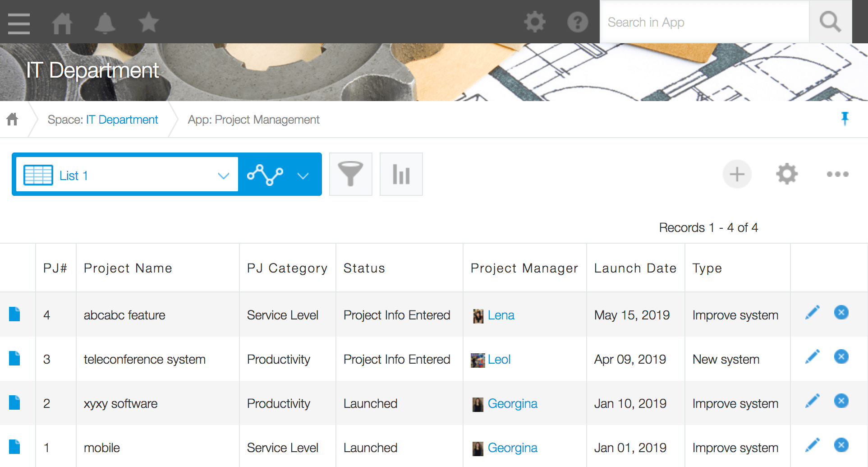
Task: Open the hamburger navigation menu
Action: pyautogui.click(x=19, y=23)
